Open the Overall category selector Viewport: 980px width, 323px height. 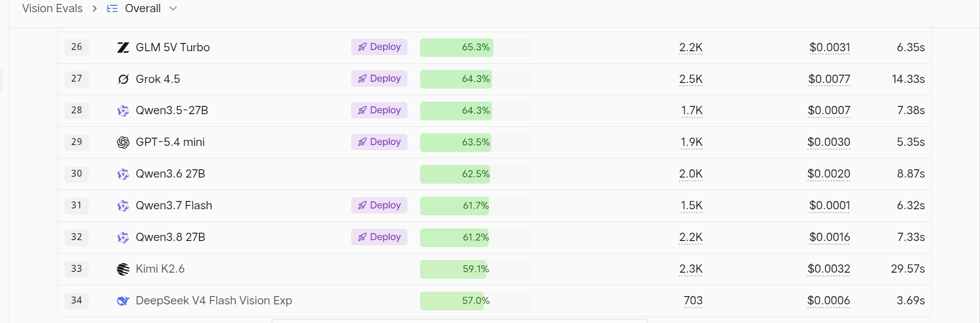pos(142,9)
